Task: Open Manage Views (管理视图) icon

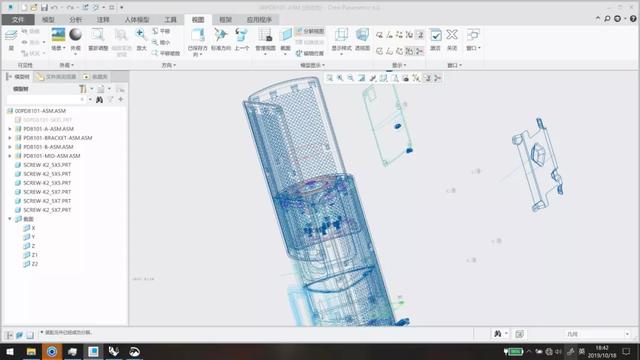Action: [x=265, y=40]
